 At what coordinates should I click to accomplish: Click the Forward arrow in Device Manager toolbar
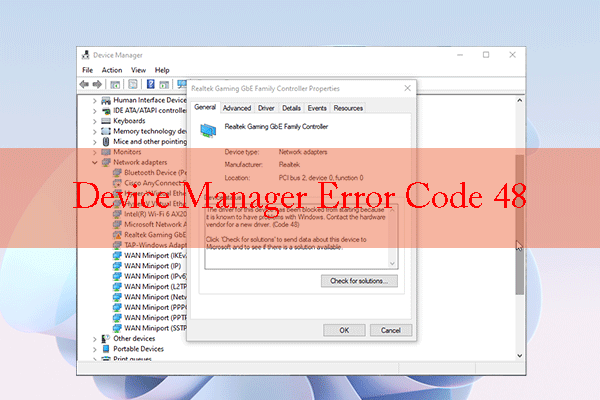tap(97, 84)
